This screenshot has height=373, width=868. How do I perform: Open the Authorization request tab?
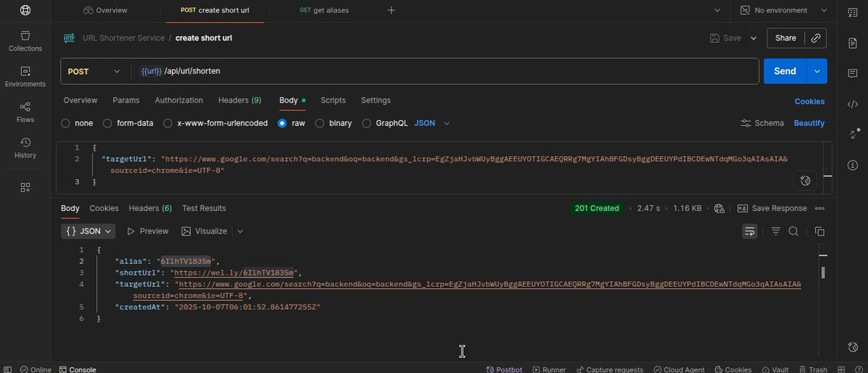coord(179,100)
